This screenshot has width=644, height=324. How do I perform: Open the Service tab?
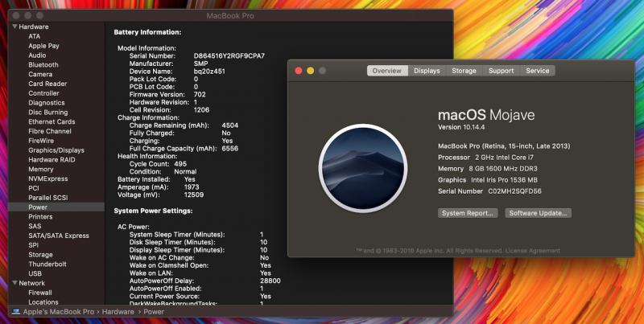click(537, 71)
